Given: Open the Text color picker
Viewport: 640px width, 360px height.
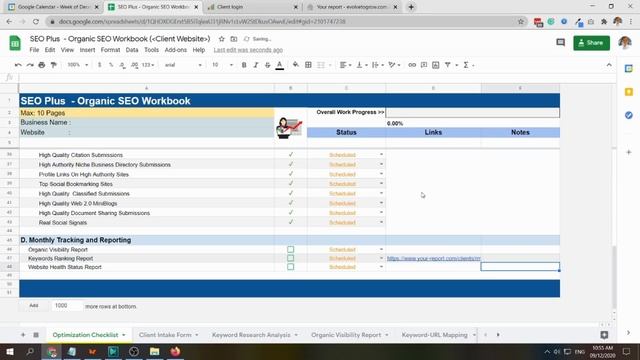Looking at the screenshot, I should (x=280, y=65).
